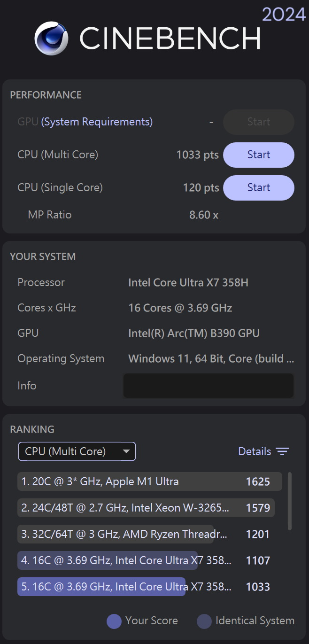Select the 1033 score ranking entry

pos(146,587)
